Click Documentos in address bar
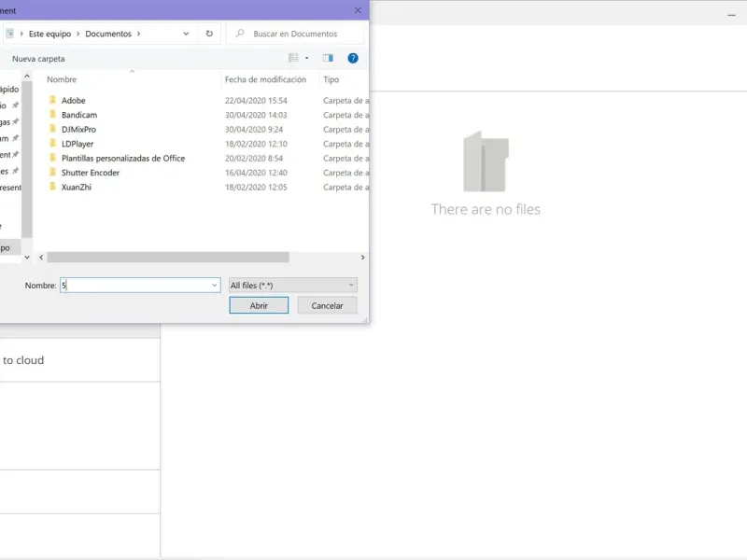 [108, 34]
